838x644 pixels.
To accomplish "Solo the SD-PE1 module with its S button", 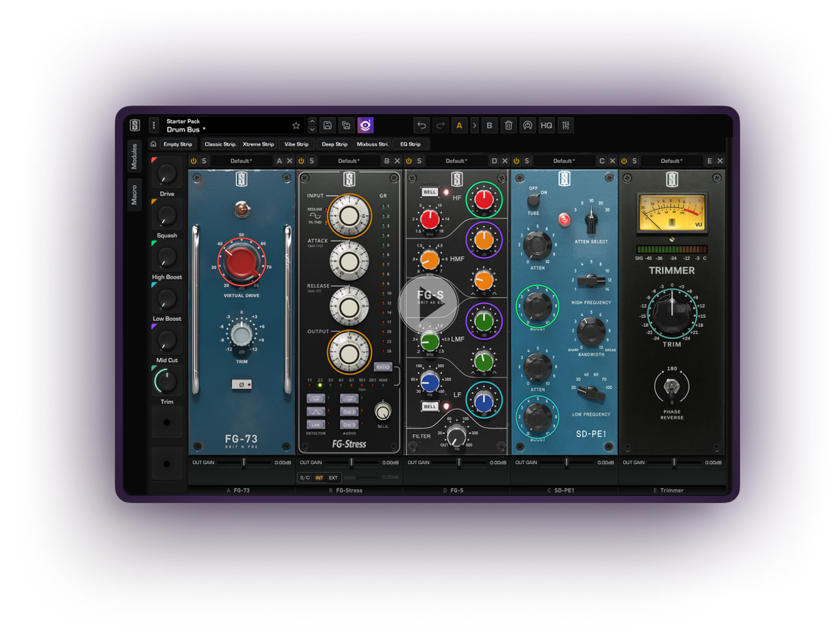I will [x=527, y=161].
